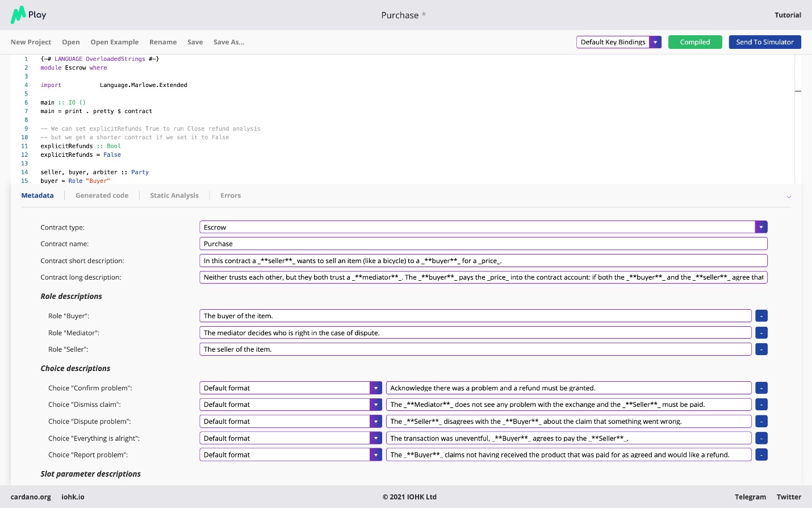Viewport: 812px width, 508px height.
Task: Click New Project in the menu
Action: click(x=31, y=42)
